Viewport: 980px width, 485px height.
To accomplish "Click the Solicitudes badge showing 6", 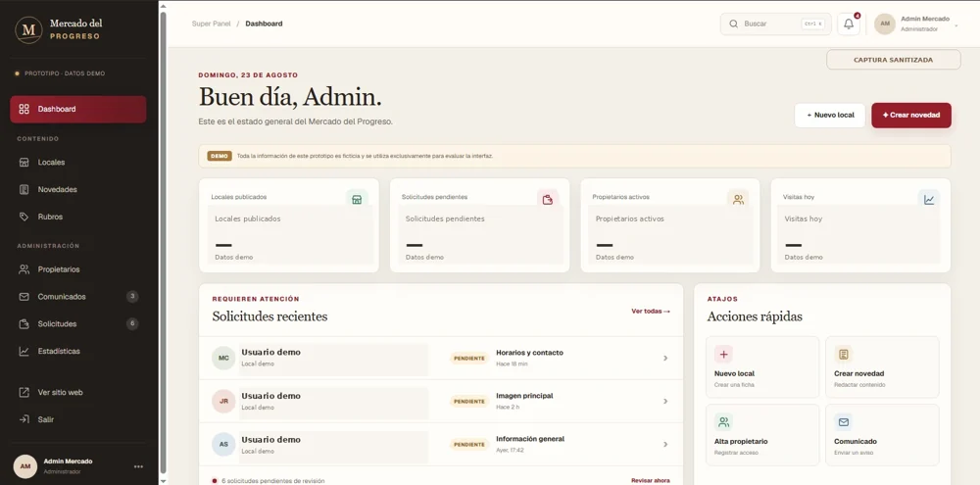I will 132,323.
